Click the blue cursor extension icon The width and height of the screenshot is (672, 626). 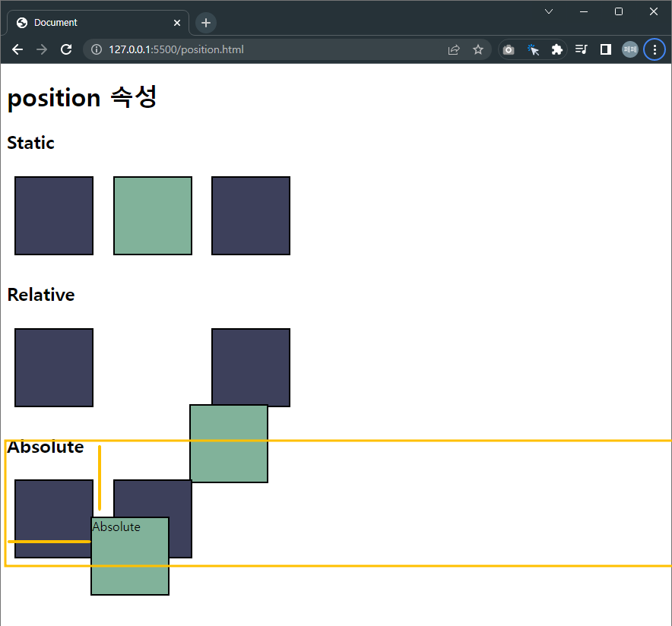point(533,49)
